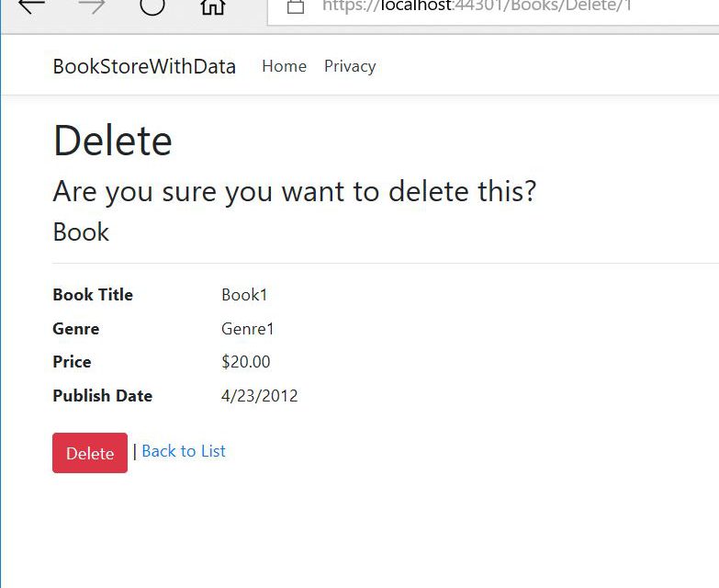Click the Book subheading

tap(81, 232)
